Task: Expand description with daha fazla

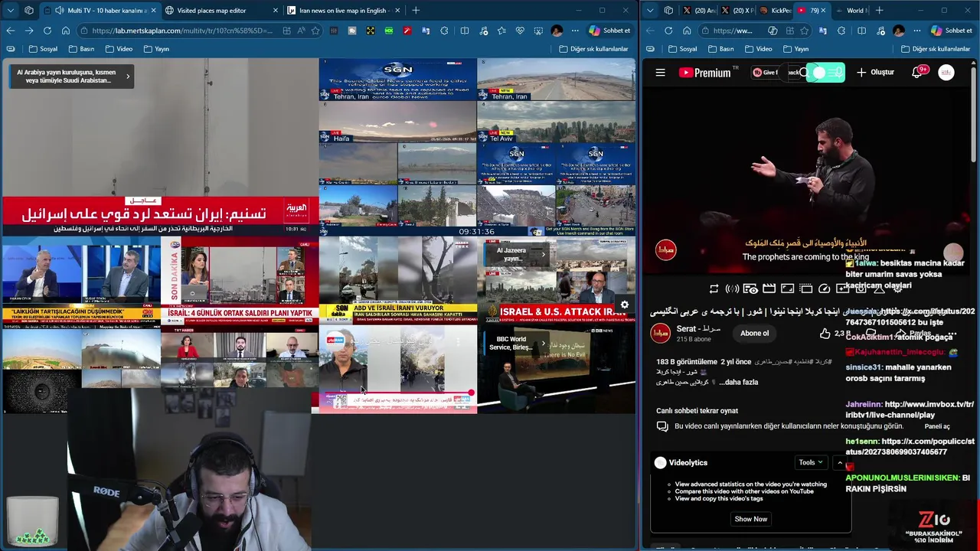Action: [x=740, y=382]
